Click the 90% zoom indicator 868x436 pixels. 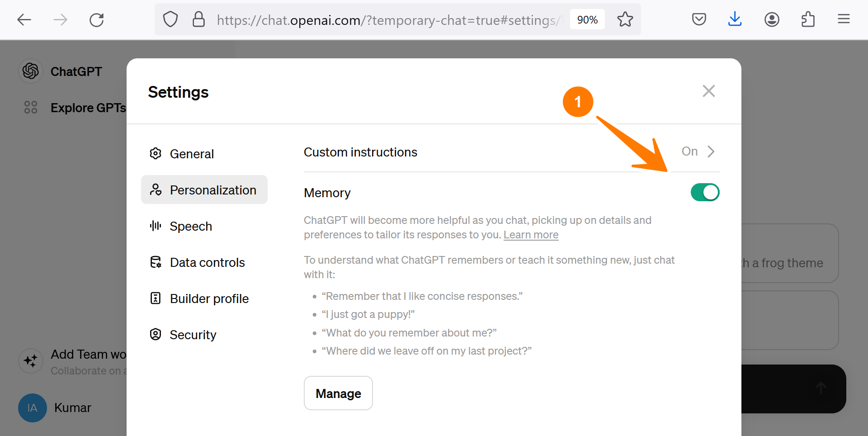[587, 19]
